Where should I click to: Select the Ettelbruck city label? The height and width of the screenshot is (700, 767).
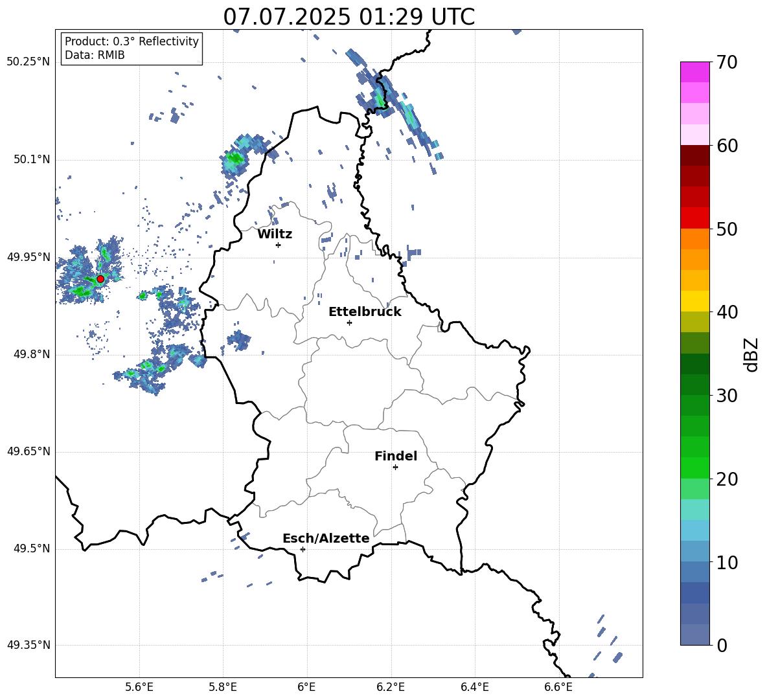click(x=365, y=312)
